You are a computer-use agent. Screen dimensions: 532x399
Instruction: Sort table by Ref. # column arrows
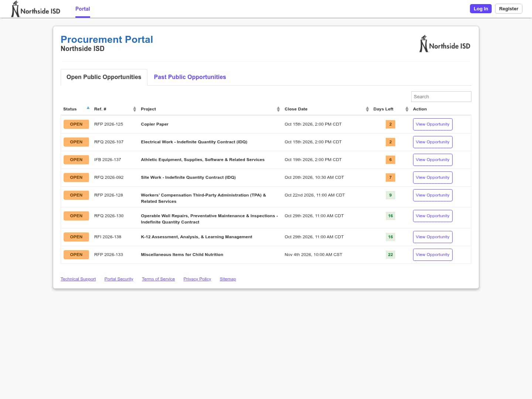click(x=134, y=109)
